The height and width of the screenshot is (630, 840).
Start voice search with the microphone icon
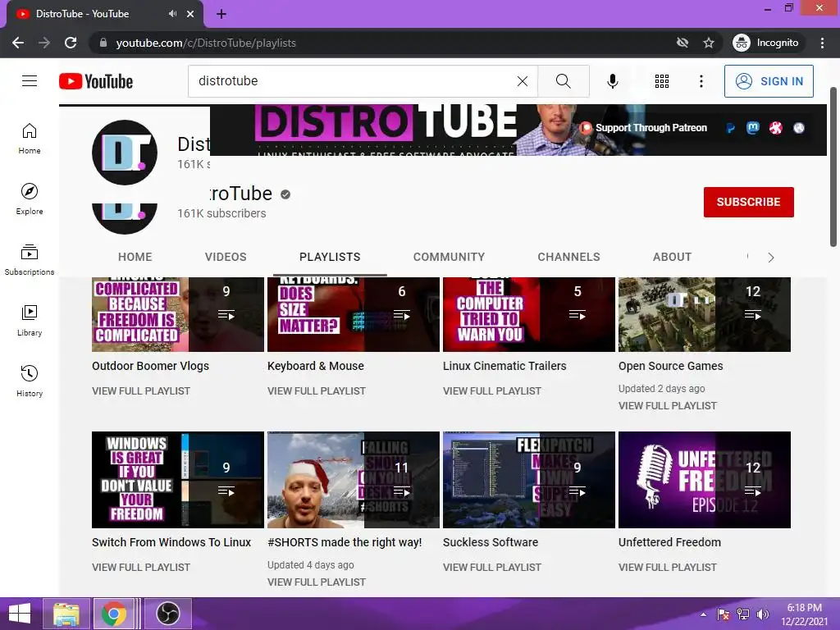(612, 81)
